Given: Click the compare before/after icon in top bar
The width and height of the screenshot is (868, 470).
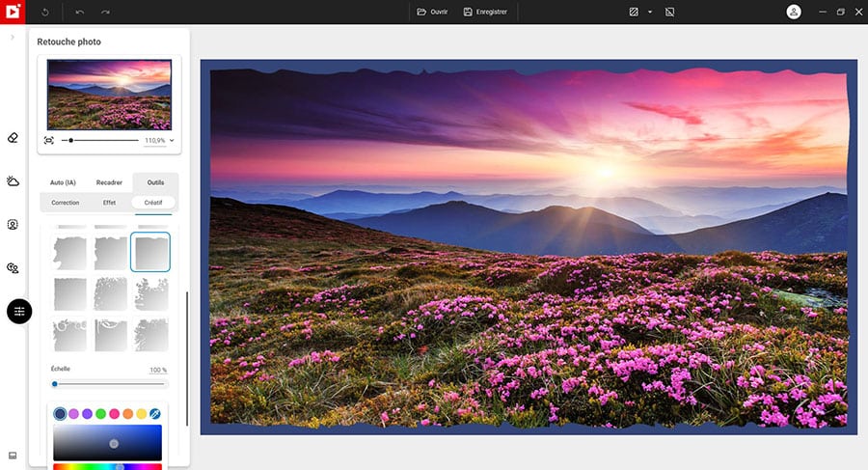Looking at the screenshot, I should [x=634, y=12].
